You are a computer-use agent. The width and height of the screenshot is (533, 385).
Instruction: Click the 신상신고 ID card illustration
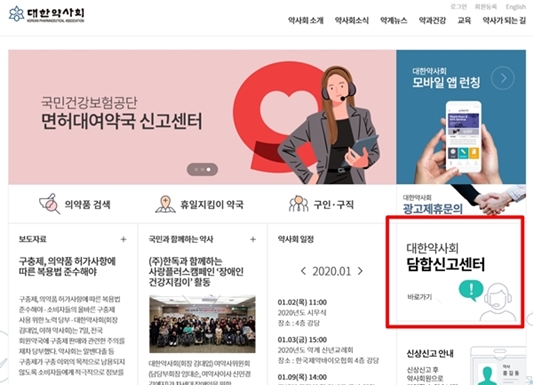tap(498, 366)
